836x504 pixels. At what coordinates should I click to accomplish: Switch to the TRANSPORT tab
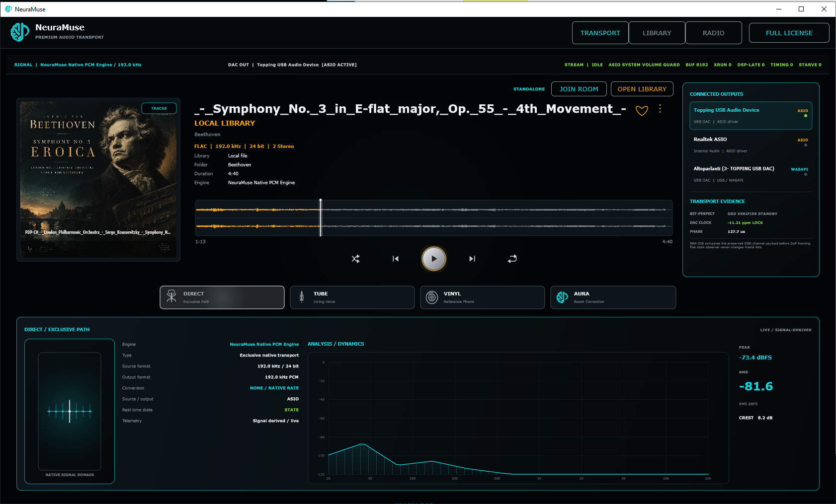[600, 33]
